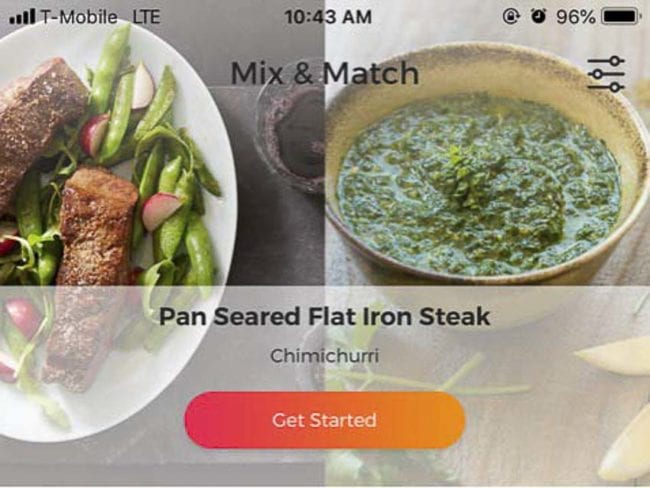The width and height of the screenshot is (650, 488).
Task: Tap the bottom slider knob in filter icon
Action: [616, 87]
